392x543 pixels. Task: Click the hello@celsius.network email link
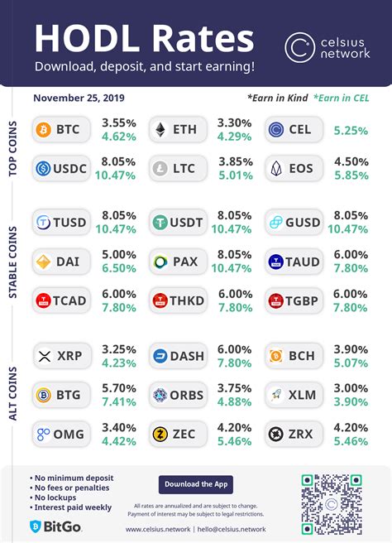pyautogui.click(x=232, y=530)
